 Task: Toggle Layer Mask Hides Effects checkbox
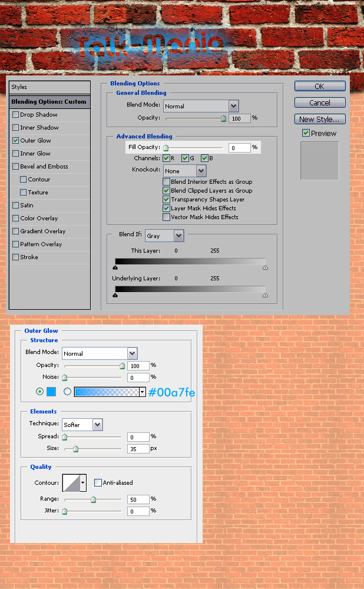click(x=167, y=208)
